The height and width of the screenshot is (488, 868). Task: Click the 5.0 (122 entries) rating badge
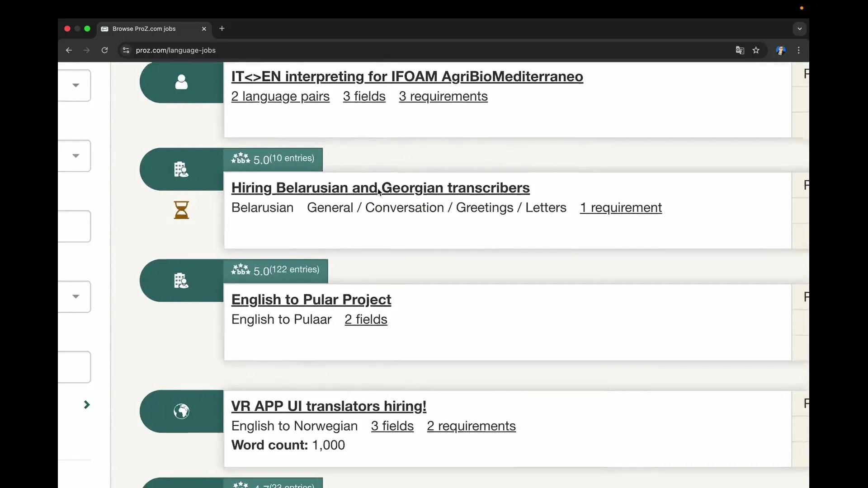tap(275, 270)
